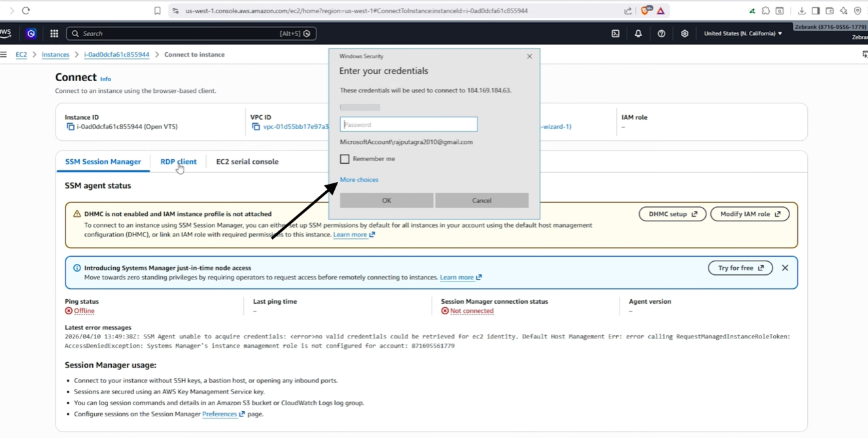Open the Session Manager Preferences link
Image resolution: width=868 pixels, height=438 pixels.
click(223, 414)
